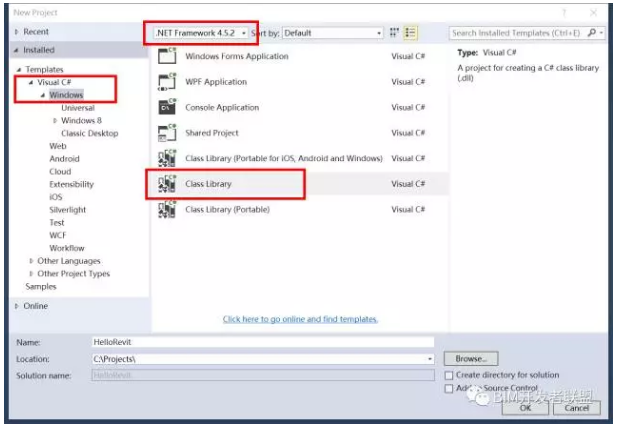Open the help question mark button
This screenshot has height=428, width=621.
pyautogui.click(x=564, y=13)
